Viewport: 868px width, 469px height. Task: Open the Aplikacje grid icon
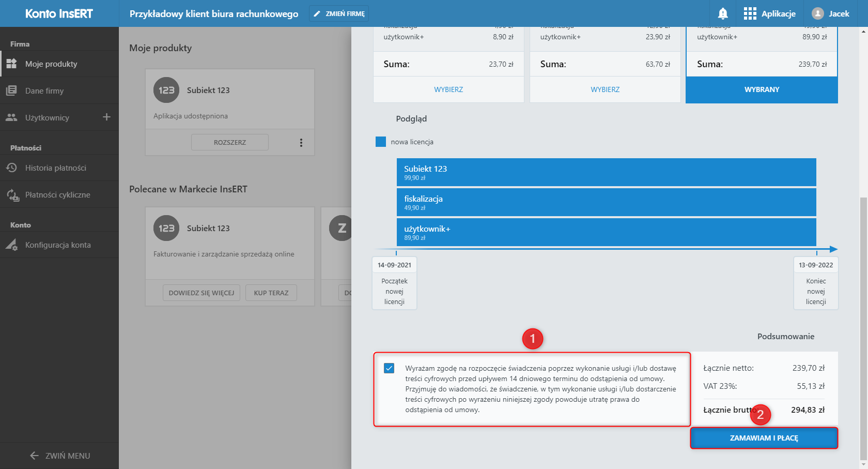pos(750,13)
